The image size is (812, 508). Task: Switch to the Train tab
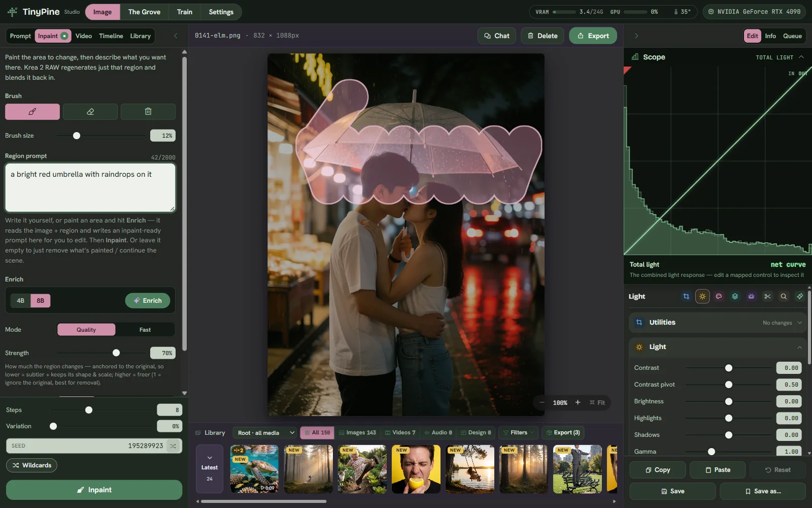pos(185,12)
